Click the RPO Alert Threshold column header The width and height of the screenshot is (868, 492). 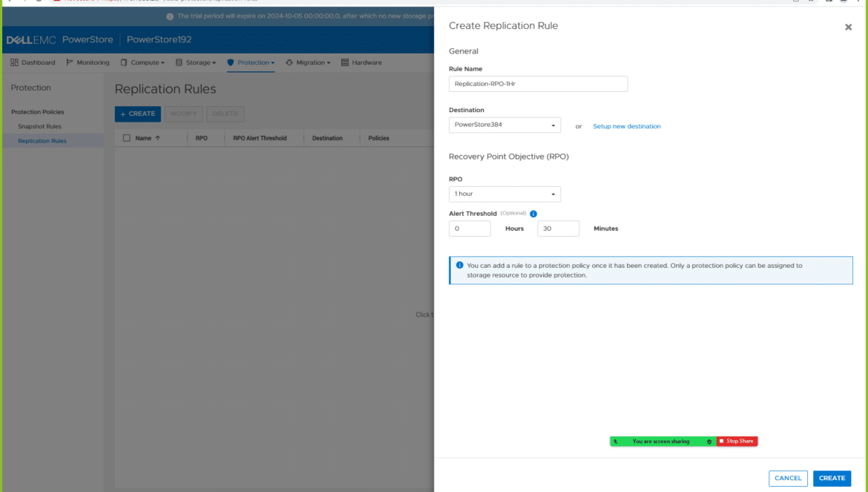[260, 138]
